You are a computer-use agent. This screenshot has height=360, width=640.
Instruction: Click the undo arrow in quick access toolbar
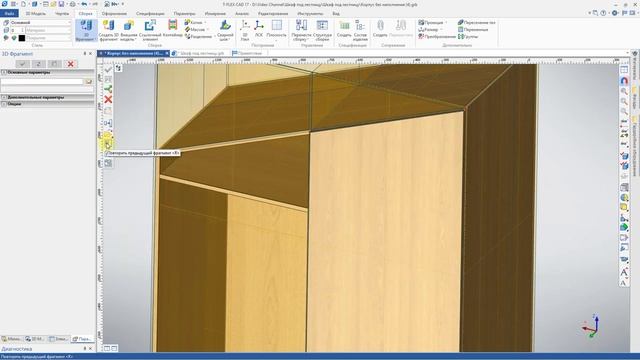[x=84, y=4]
